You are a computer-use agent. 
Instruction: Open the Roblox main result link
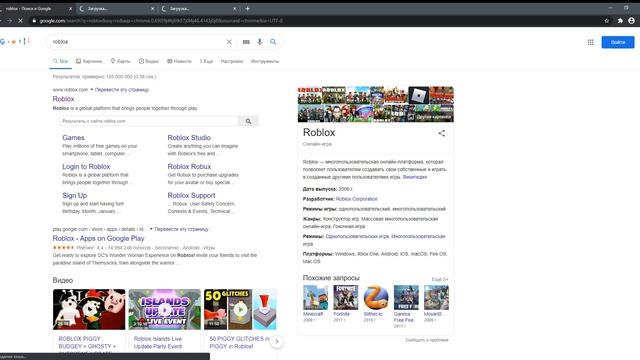pyautogui.click(x=63, y=99)
